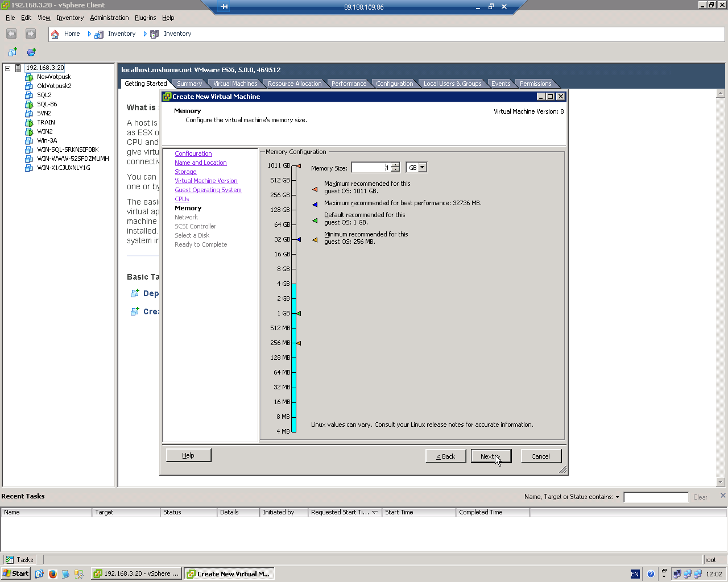This screenshot has width=728, height=582.
Task: Open the View menu
Action: tap(44, 18)
